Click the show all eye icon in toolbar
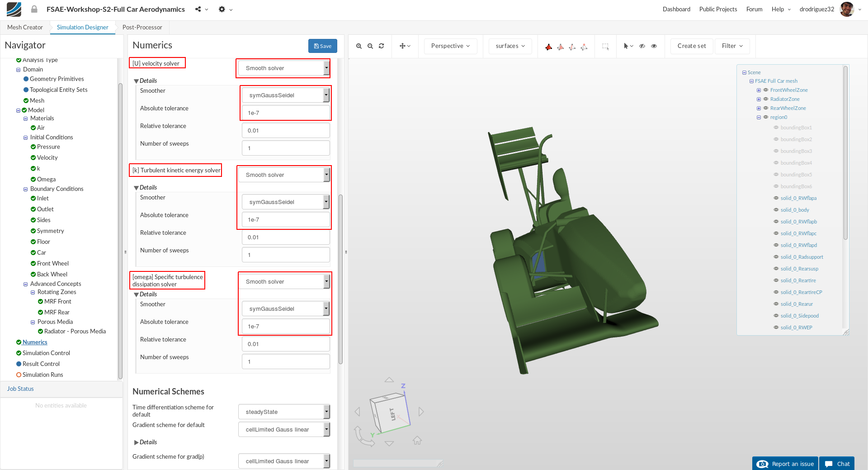Image resolution: width=868 pixels, height=470 pixels. [654, 46]
